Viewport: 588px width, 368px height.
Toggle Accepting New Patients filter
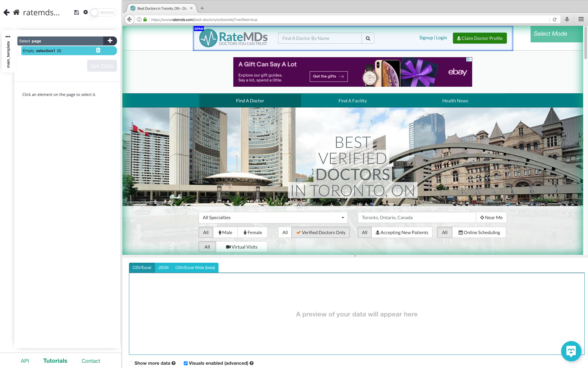(402, 232)
